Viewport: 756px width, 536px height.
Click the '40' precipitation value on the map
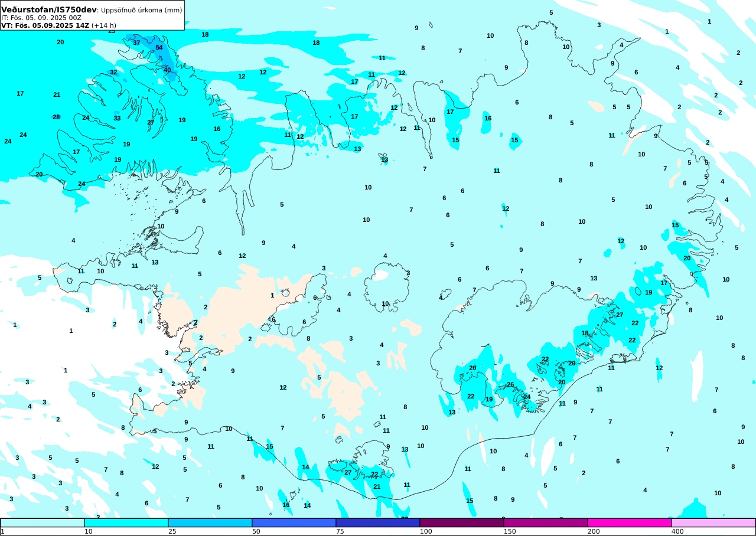pos(167,70)
